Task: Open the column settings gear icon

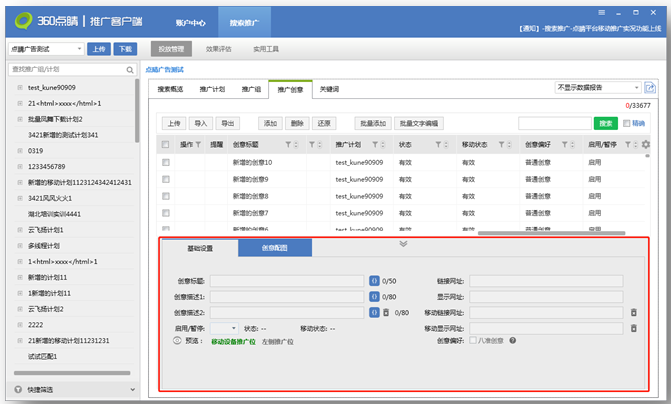Action: point(645,145)
